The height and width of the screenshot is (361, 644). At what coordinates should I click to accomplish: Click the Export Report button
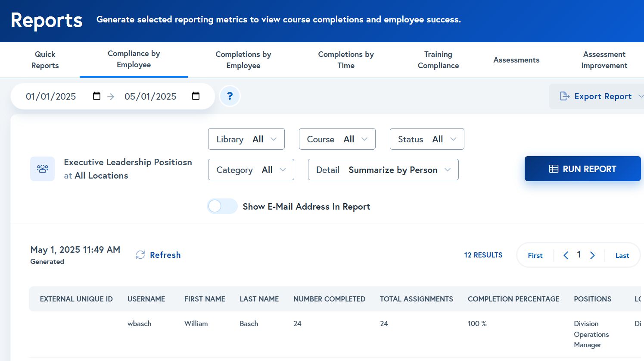[x=597, y=96]
